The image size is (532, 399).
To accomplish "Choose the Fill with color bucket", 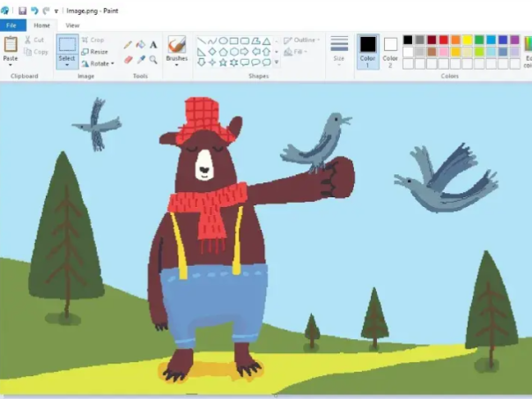I will 140,45.
